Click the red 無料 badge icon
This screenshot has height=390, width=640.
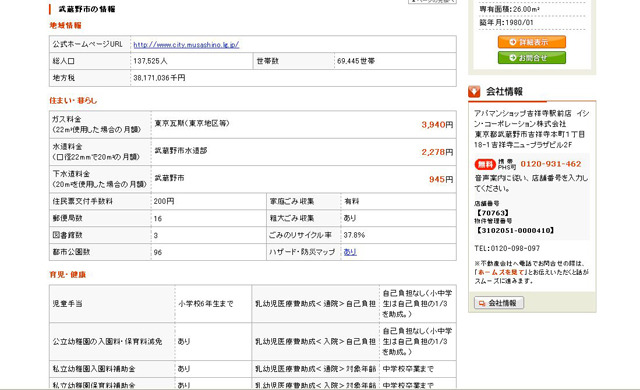(x=485, y=164)
